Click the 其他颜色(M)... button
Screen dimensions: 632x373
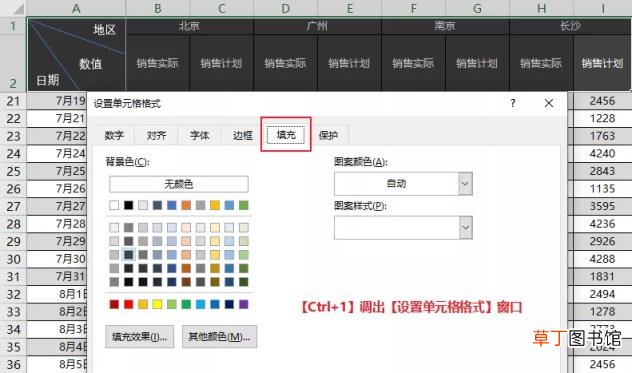219,337
